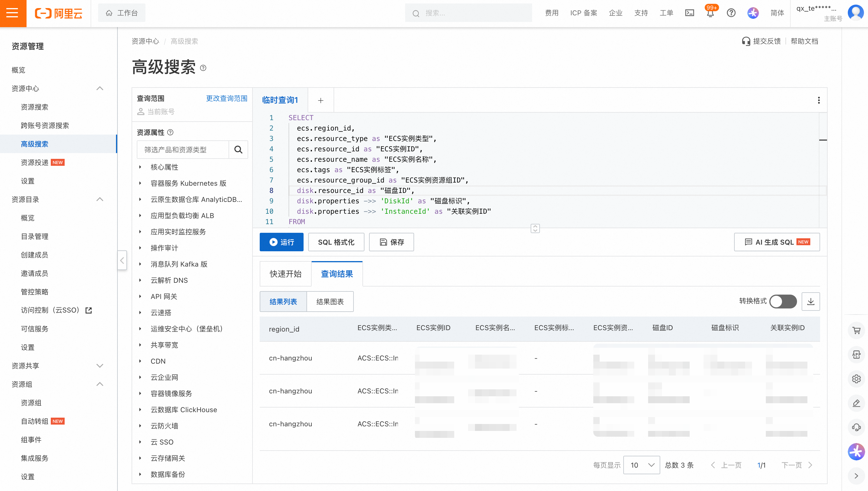Open the per-page count dropdown showing 10
The width and height of the screenshot is (868, 491).
pyautogui.click(x=641, y=465)
